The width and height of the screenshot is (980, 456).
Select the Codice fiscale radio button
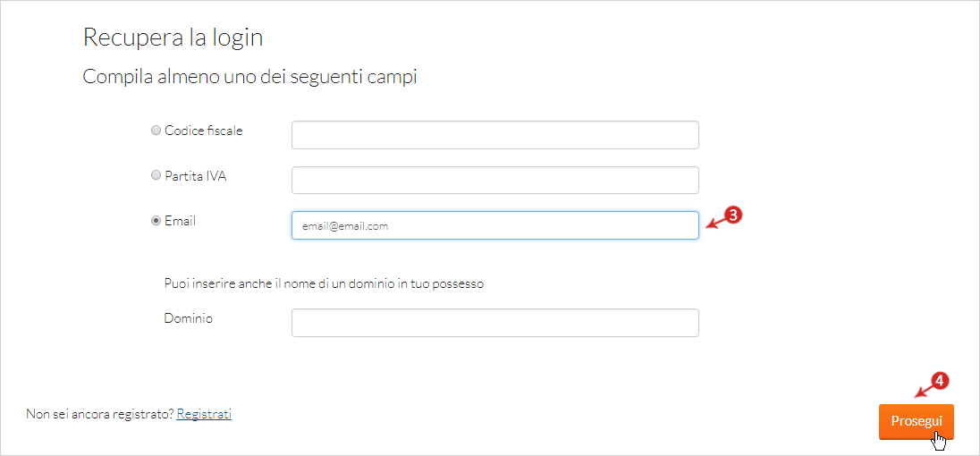point(156,131)
